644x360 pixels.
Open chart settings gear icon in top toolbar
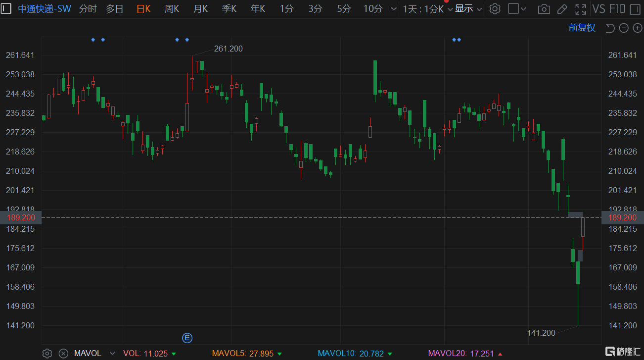click(x=495, y=9)
